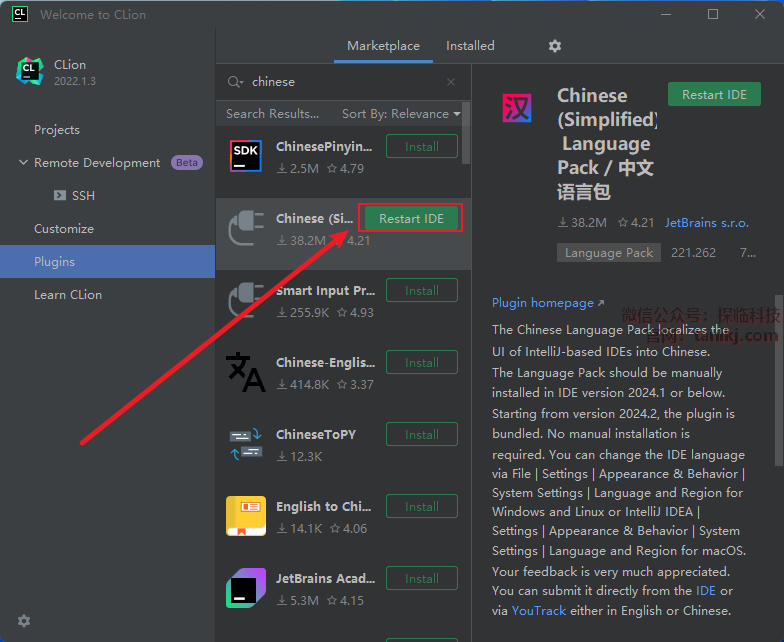Collapse the Remote Development tree node
The image size is (784, 642).
(x=23, y=163)
